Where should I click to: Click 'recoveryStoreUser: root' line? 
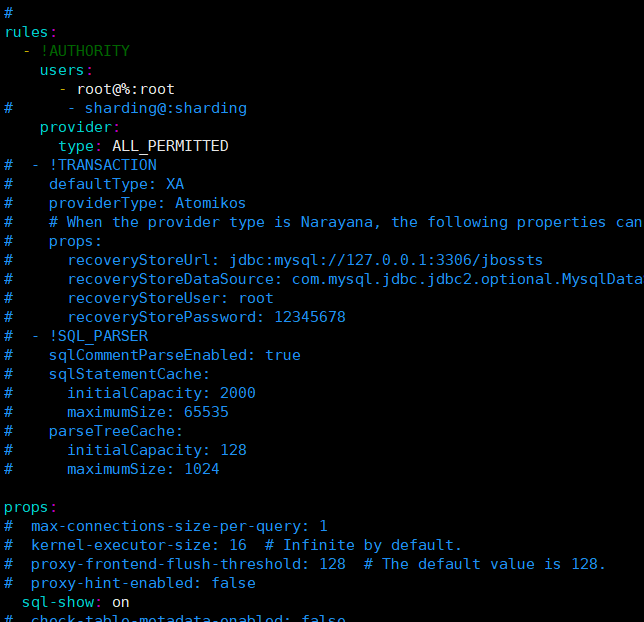point(170,298)
